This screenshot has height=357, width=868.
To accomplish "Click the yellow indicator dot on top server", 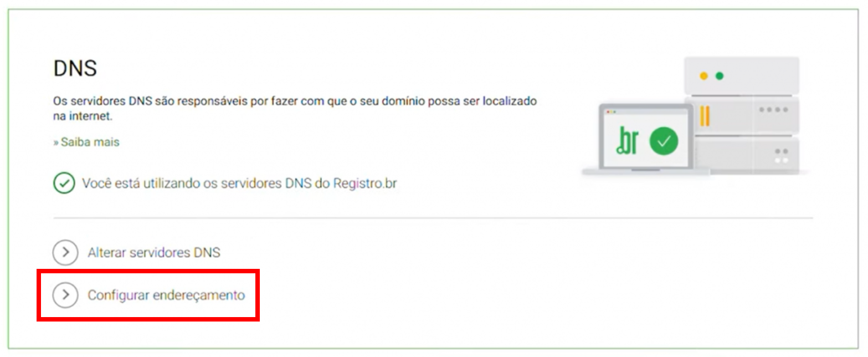I will (703, 76).
